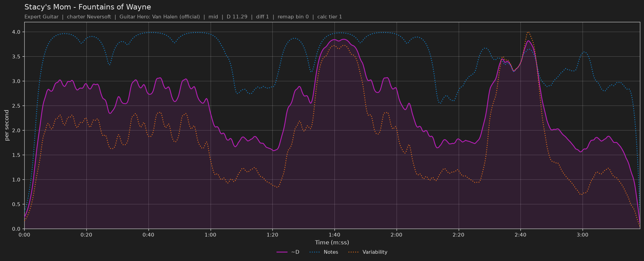644x261 pixels.
Task: Click the "2:40" time tick label
Action: (x=520, y=235)
